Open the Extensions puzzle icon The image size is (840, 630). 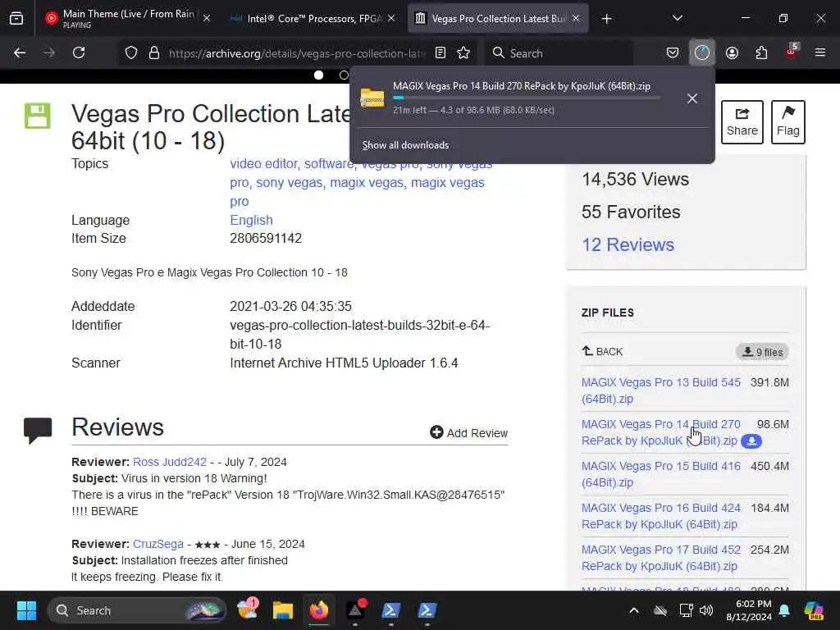point(761,53)
